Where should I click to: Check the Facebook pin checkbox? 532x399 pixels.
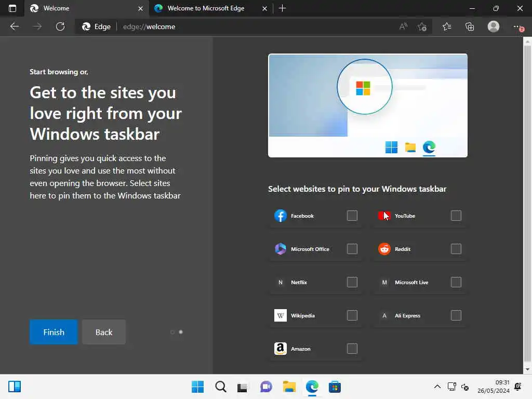[352, 216]
